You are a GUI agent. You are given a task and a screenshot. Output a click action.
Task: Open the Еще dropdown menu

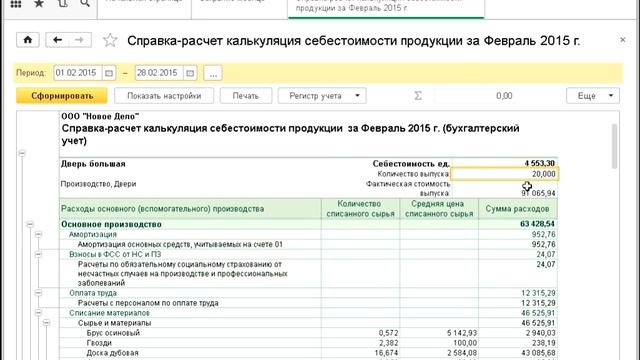tap(593, 96)
